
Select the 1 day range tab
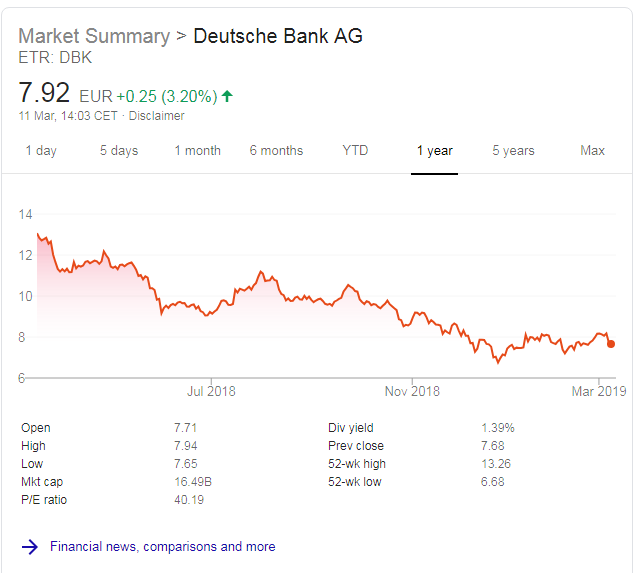[x=41, y=151]
